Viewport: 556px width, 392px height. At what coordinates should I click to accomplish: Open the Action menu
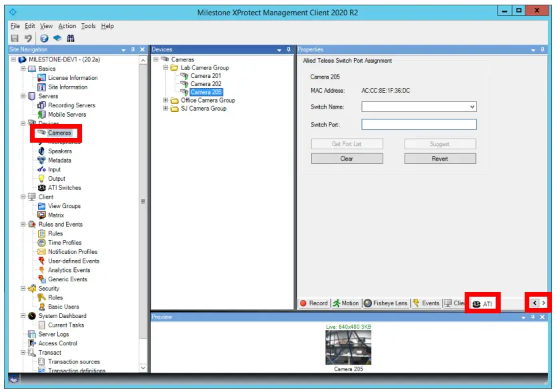tap(67, 26)
